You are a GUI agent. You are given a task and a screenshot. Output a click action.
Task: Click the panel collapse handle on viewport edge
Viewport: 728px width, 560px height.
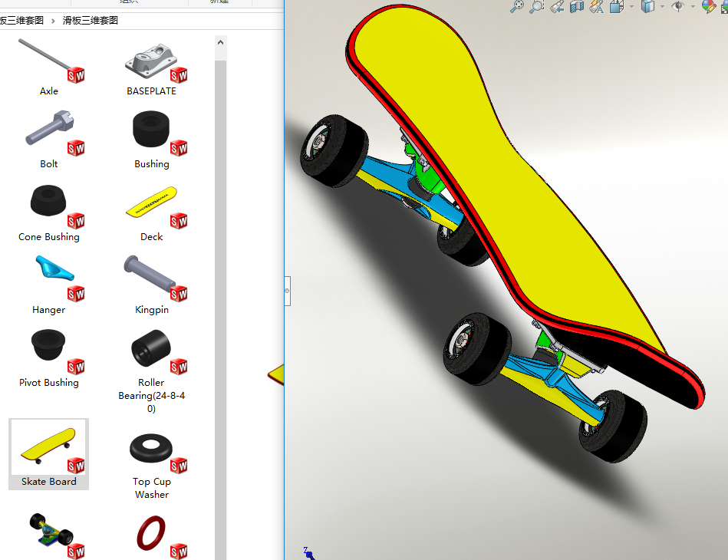point(287,291)
